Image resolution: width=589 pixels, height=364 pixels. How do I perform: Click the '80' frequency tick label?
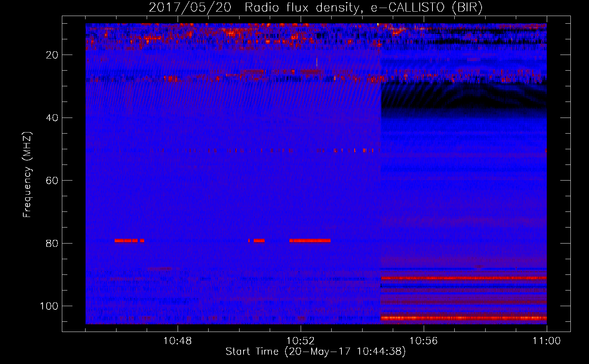click(x=52, y=244)
